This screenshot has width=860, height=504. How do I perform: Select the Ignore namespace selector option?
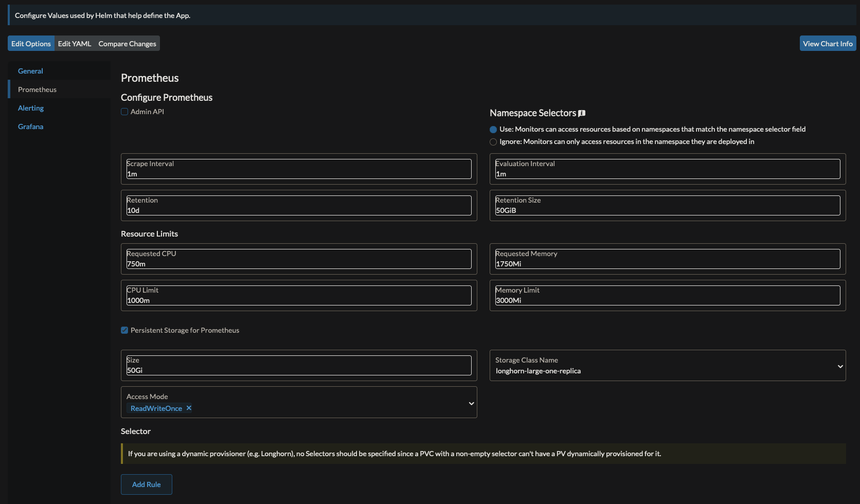[x=493, y=142]
